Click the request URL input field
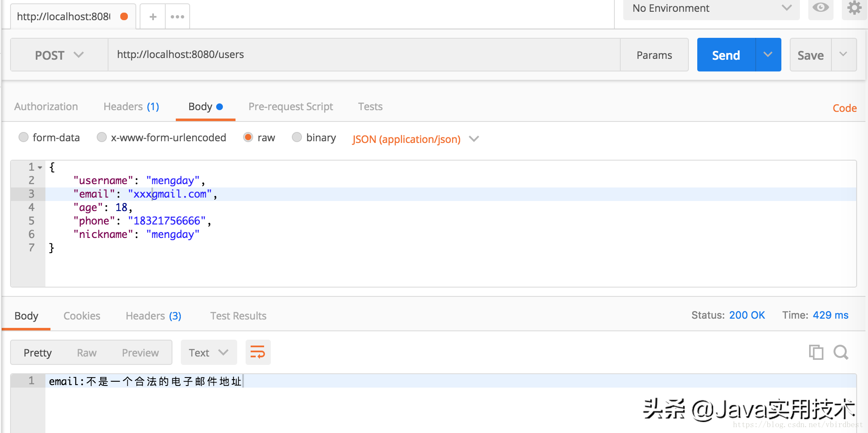Image resolution: width=868 pixels, height=433 pixels. tap(364, 55)
